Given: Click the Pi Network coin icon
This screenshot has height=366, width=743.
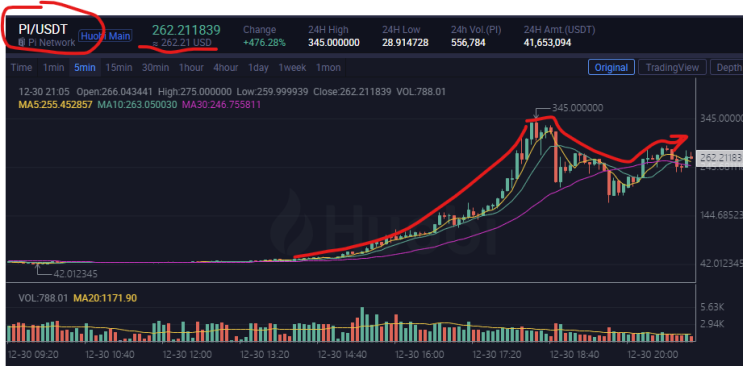Looking at the screenshot, I should [x=21, y=43].
